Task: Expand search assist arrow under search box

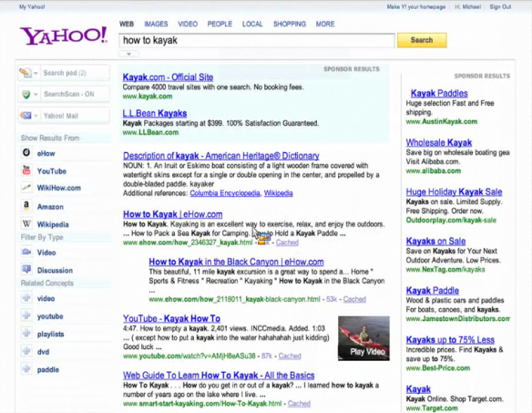Action: [128, 54]
